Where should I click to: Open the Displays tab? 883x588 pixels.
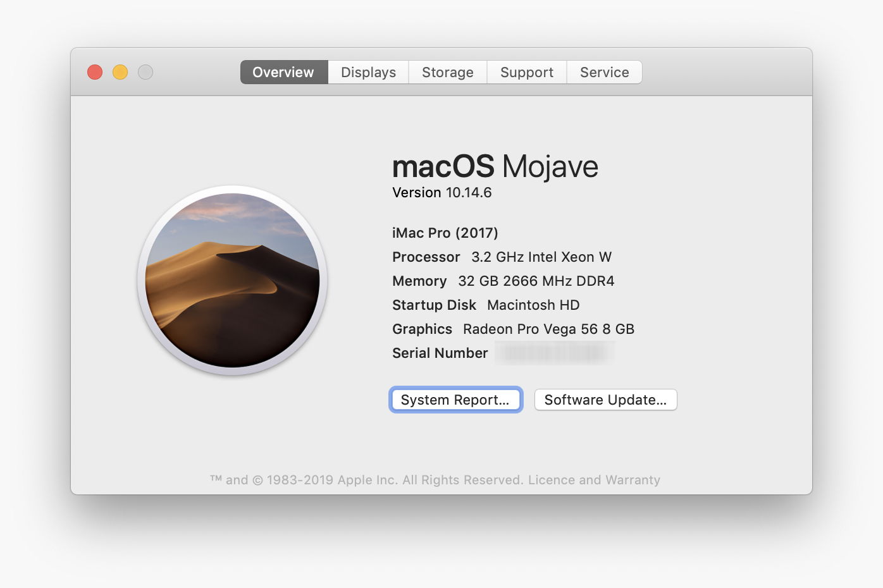coord(368,72)
